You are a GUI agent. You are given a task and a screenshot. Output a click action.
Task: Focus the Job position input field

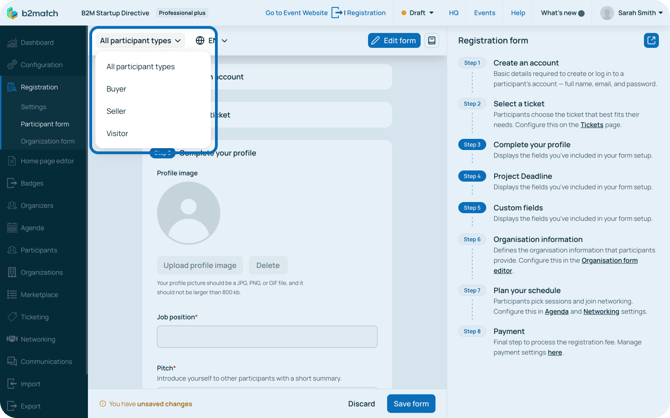click(x=267, y=337)
